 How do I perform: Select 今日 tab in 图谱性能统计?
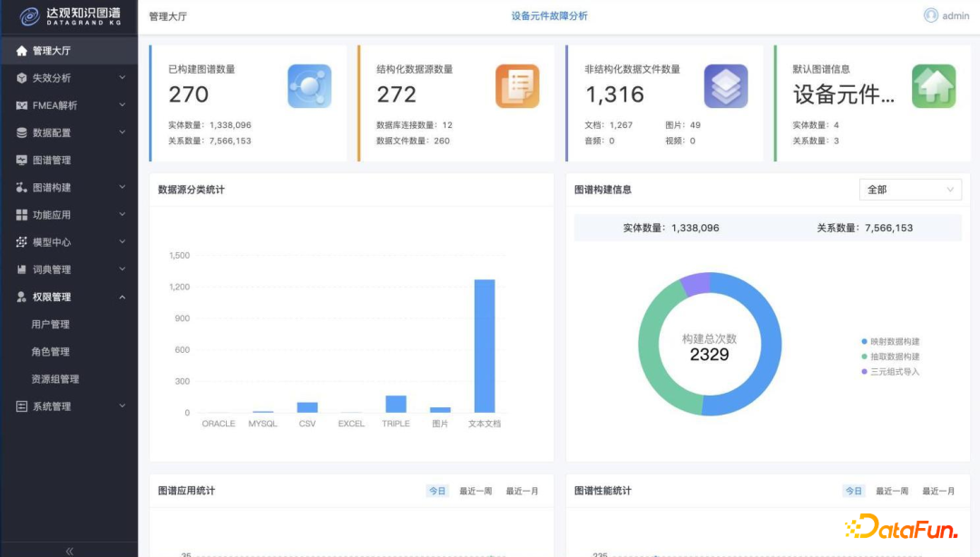(853, 491)
